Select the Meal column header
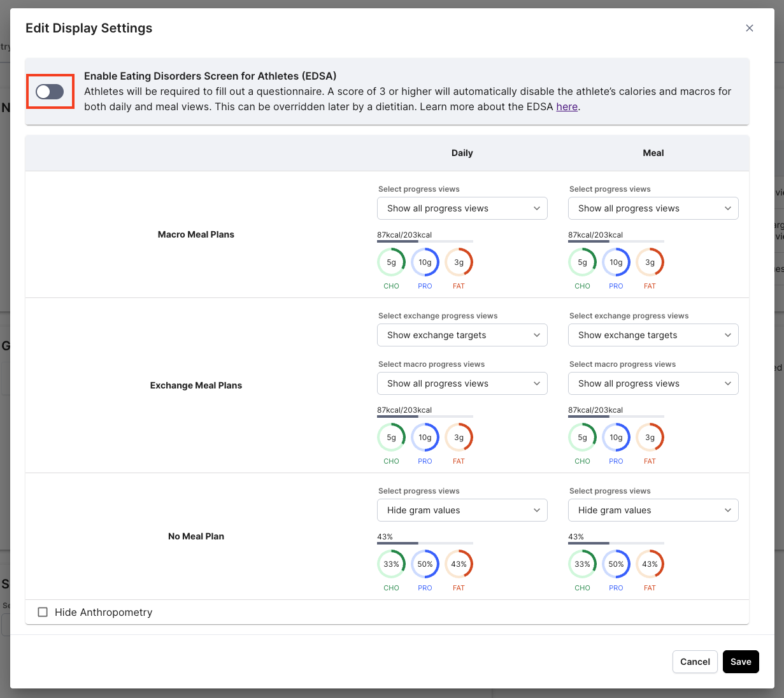784x698 pixels. tap(653, 153)
